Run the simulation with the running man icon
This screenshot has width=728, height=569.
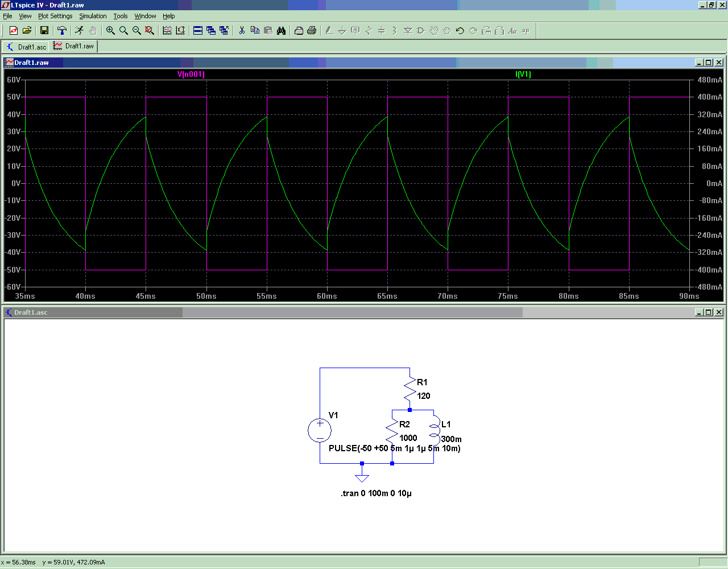[x=79, y=31]
